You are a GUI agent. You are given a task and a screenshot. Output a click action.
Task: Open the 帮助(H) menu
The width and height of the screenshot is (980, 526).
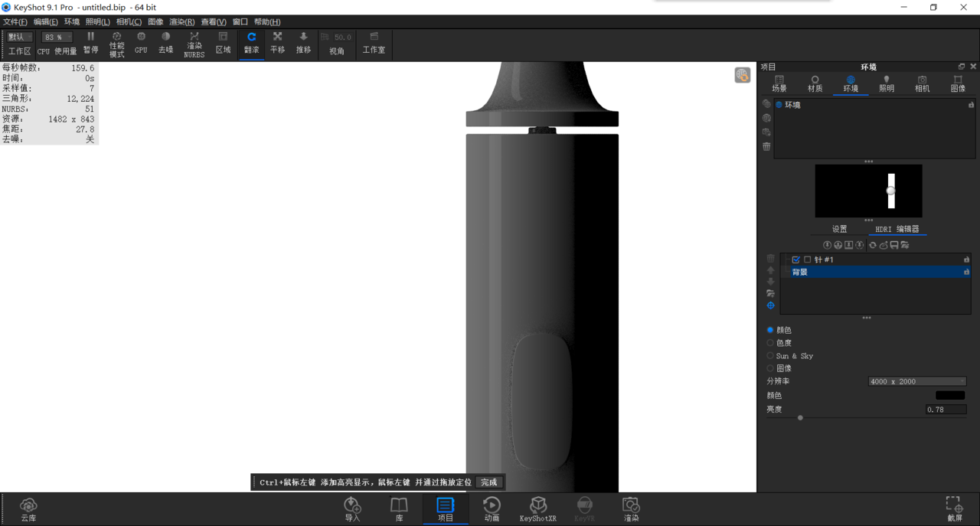click(x=267, y=21)
